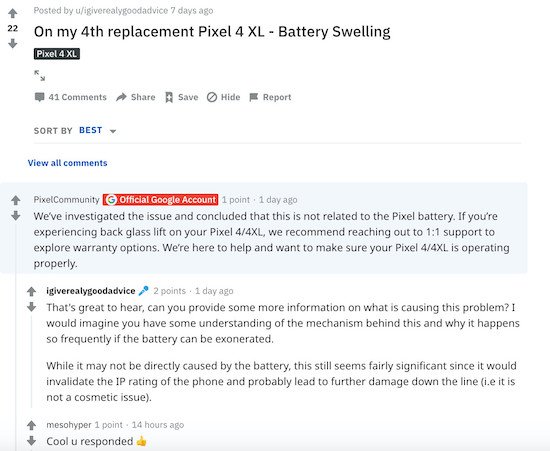Image resolution: width=550 pixels, height=451 pixels.
Task: Upvote mesohyper's comment
Action: [32, 425]
